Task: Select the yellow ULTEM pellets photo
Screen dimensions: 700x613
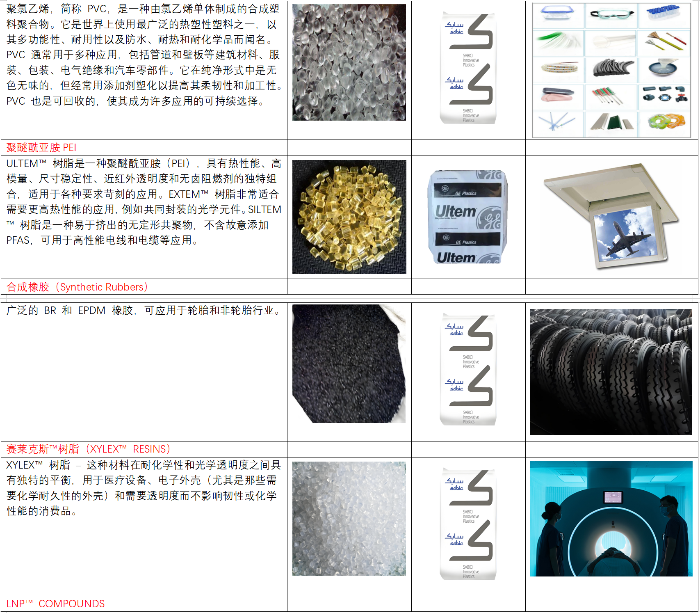Action: click(349, 217)
